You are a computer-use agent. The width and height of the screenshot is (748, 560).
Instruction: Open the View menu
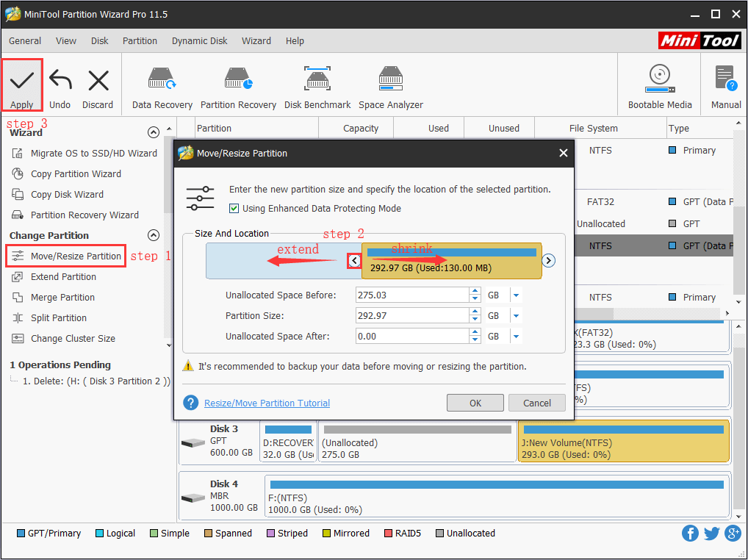tap(66, 41)
